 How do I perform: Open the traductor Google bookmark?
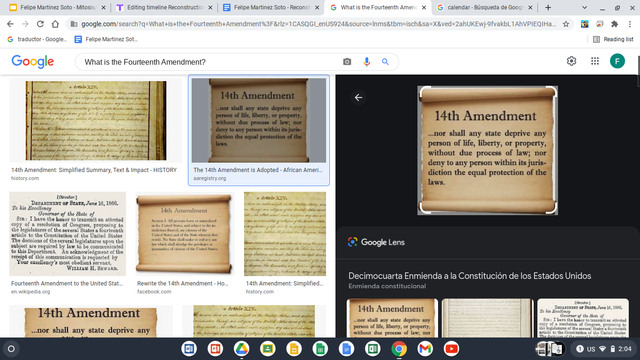(x=37, y=39)
